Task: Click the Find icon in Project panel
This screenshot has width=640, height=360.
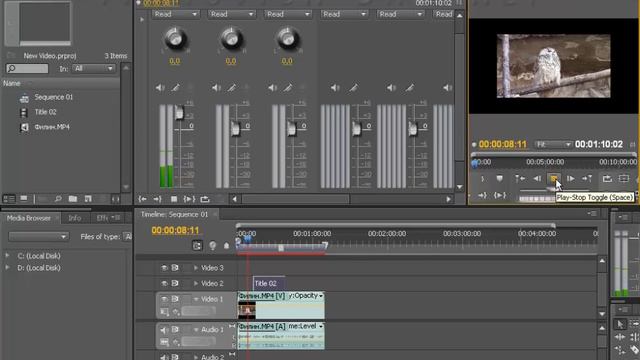Action: (x=58, y=199)
